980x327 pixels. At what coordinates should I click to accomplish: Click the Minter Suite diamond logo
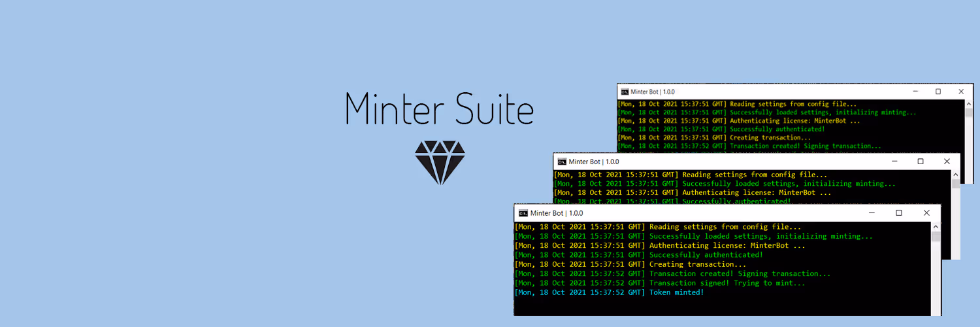pos(440,162)
